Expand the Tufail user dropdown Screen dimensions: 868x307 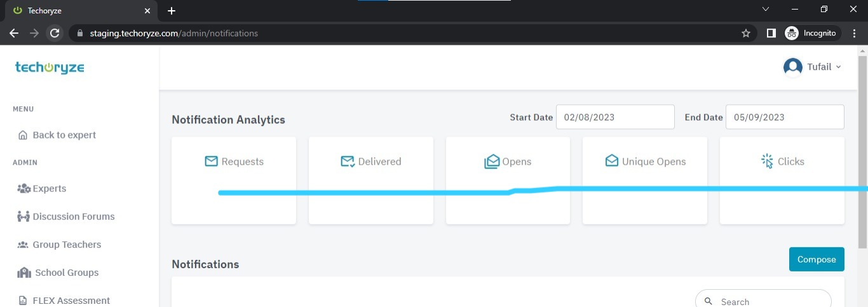[812, 67]
